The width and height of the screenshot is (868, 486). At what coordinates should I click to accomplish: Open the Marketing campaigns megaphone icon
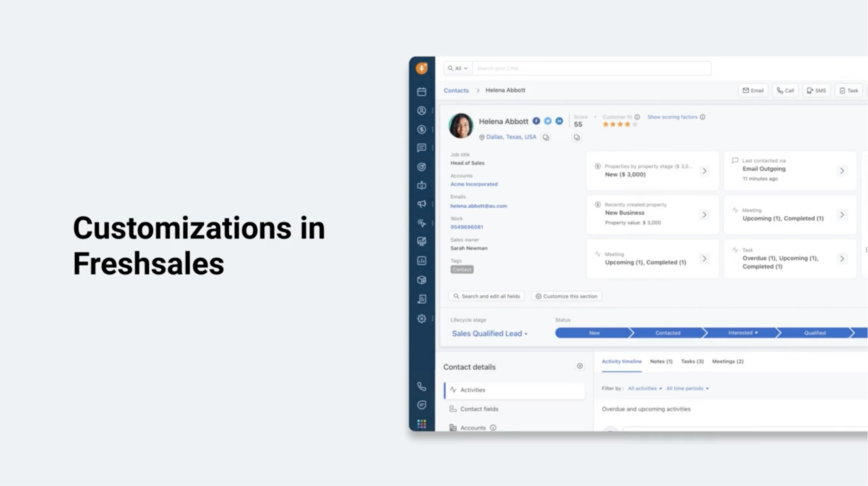[421, 204]
